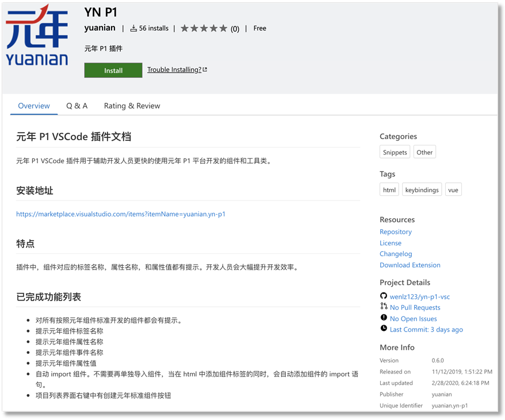Click the fifth star to rate
The width and height of the screenshot is (505, 420).
(x=224, y=28)
